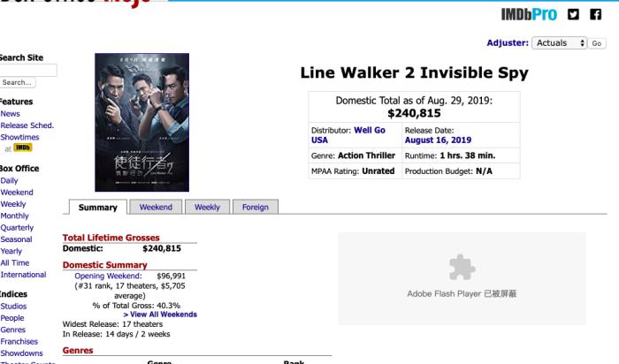Screen dimensions: 619x364
Task: Click the Flash Player plugin puzzle icon
Action: coord(462,268)
